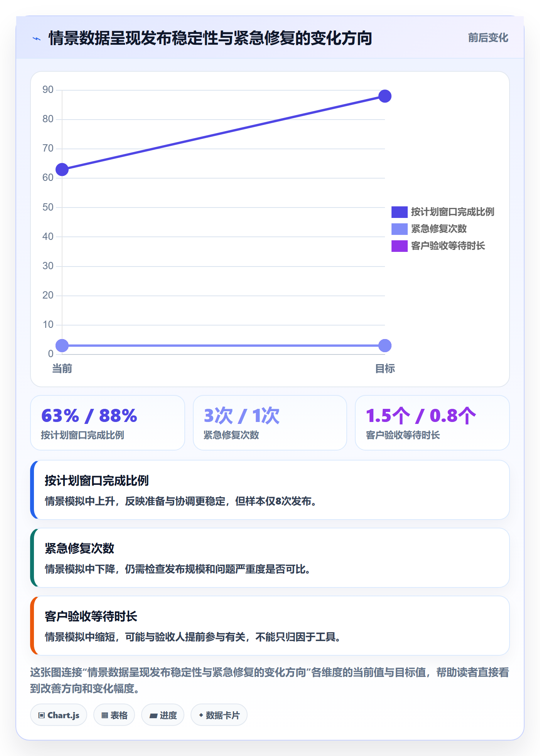Open the 1.5个 / 0.8个 stat card

[432, 423]
